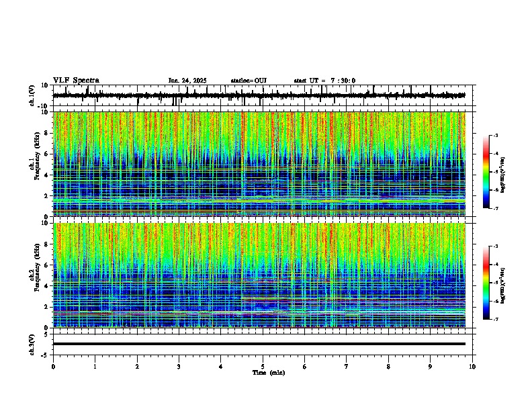Click time axis tick label '9'

(x=430, y=367)
